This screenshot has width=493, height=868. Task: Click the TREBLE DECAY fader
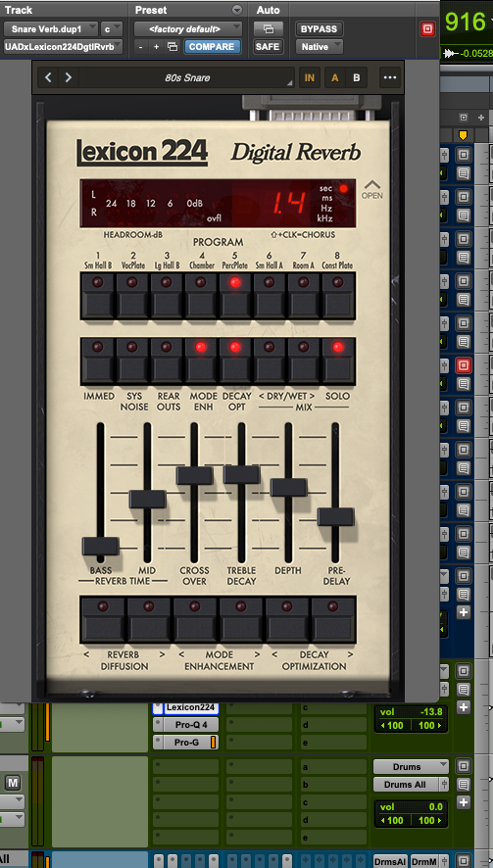tap(241, 474)
